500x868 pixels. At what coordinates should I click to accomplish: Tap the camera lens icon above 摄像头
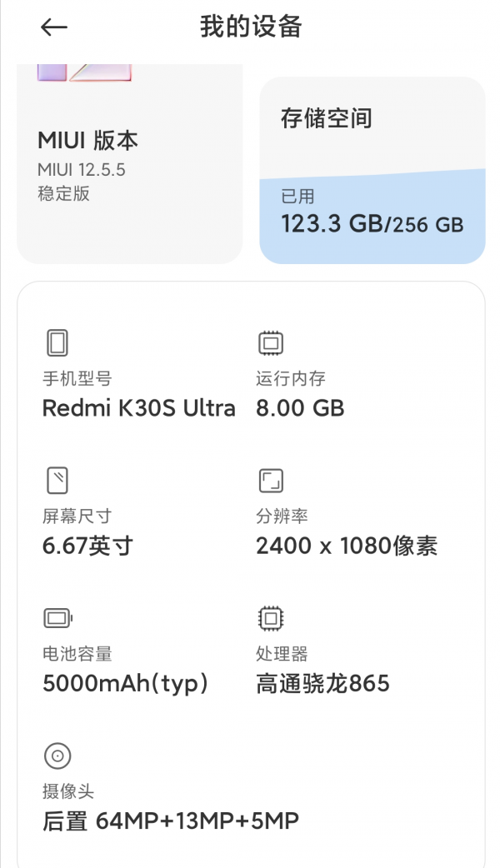point(57,756)
